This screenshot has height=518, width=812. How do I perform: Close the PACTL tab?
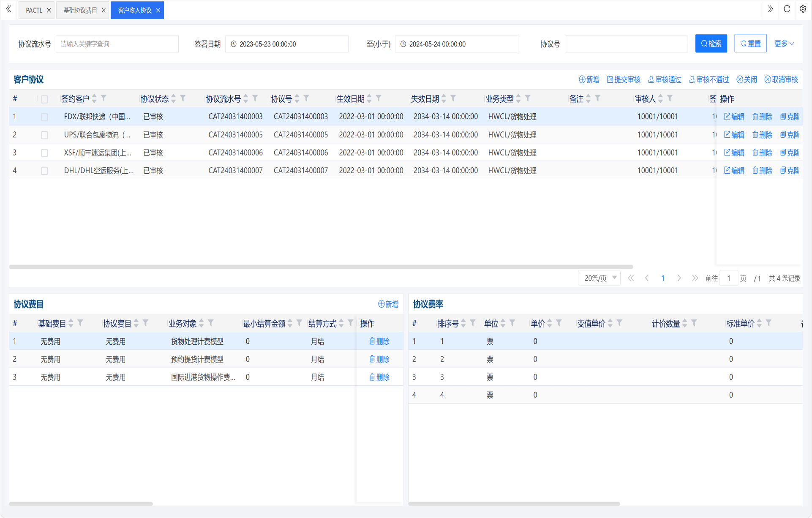(x=49, y=10)
